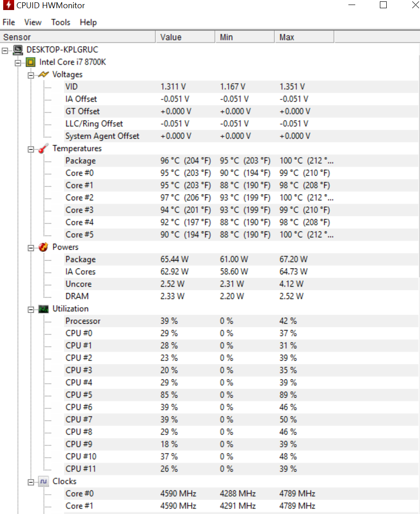Click the Sensor column header
Viewport: 420px width, 514px height.
point(78,37)
